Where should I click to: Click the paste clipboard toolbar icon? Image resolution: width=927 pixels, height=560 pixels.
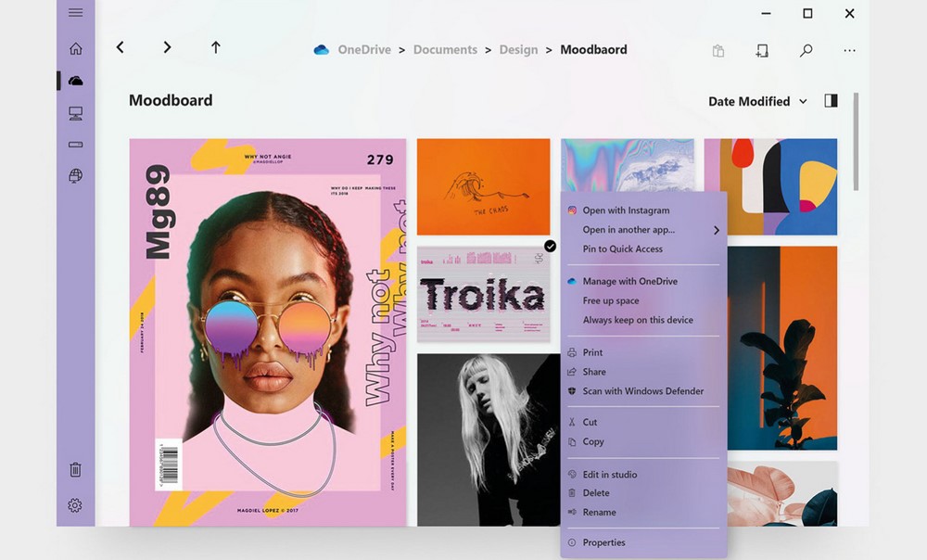(718, 51)
